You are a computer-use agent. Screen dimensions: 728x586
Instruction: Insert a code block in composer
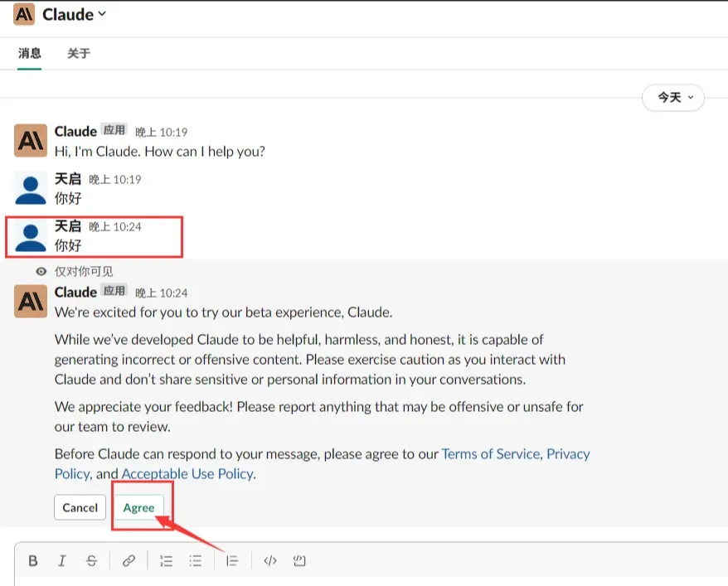point(299,560)
